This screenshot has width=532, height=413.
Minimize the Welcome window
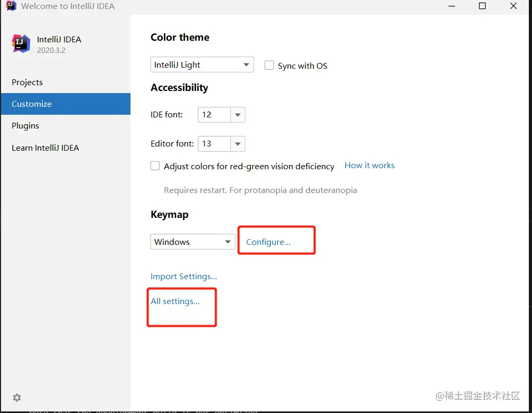coord(451,6)
